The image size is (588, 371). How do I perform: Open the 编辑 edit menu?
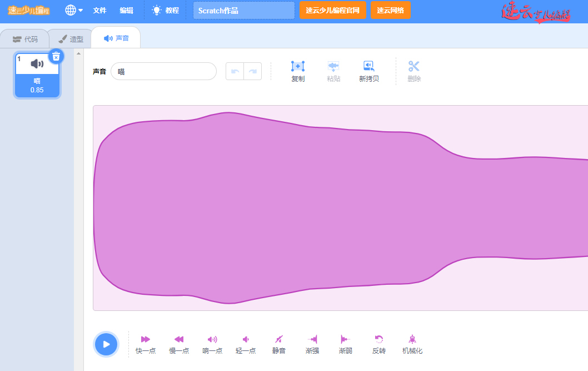pos(126,10)
